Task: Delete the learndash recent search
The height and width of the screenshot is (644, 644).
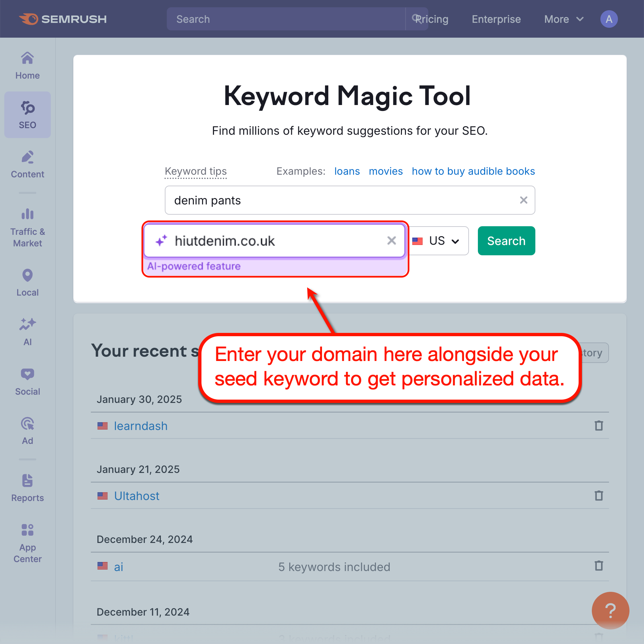Action: [x=598, y=426]
